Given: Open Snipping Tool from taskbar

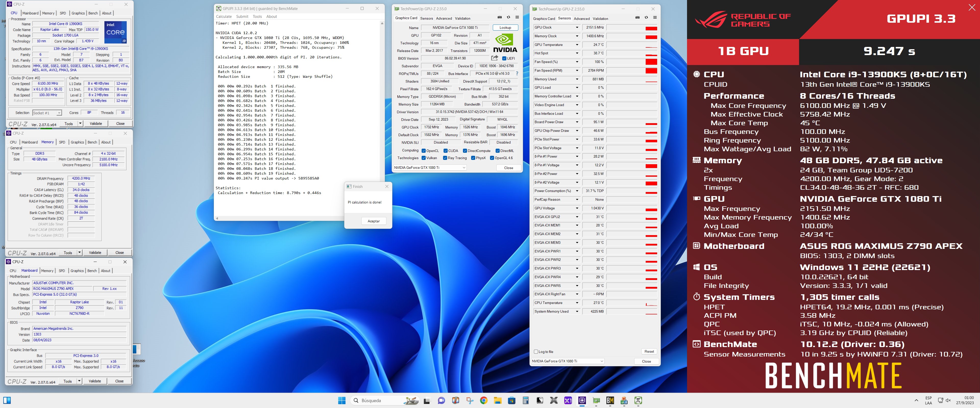Looking at the screenshot, I should click(x=470, y=400).
